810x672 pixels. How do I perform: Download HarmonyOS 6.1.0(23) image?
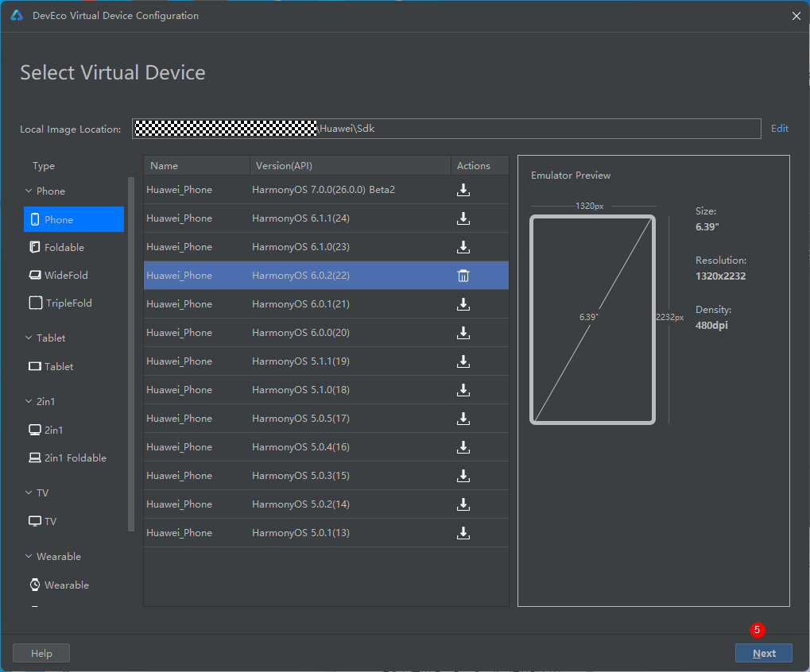pyautogui.click(x=463, y=247)
